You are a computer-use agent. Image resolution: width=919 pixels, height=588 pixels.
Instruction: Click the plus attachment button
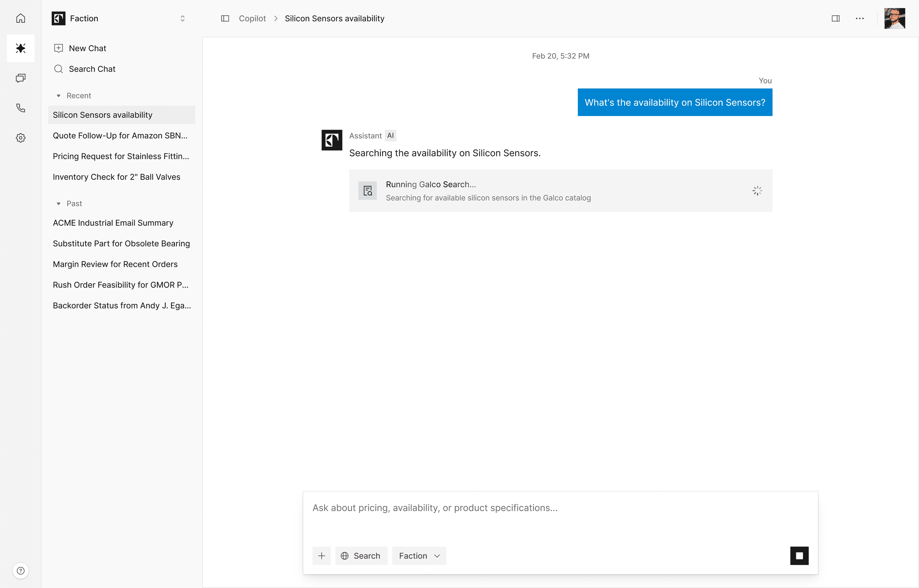click(x=322, y=556)
